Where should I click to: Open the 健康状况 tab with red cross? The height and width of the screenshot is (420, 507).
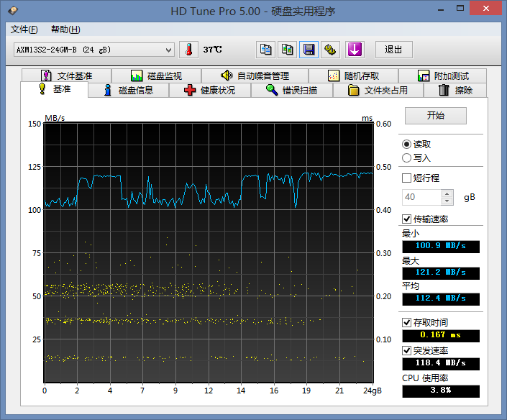pyautogui.click(x=210, y=90)
